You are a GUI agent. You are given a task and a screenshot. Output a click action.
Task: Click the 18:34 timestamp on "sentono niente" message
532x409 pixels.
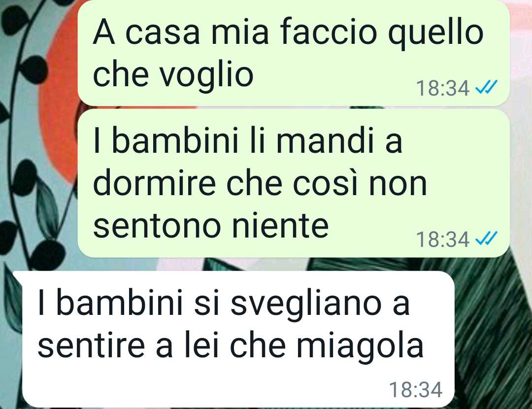point(443,239)
